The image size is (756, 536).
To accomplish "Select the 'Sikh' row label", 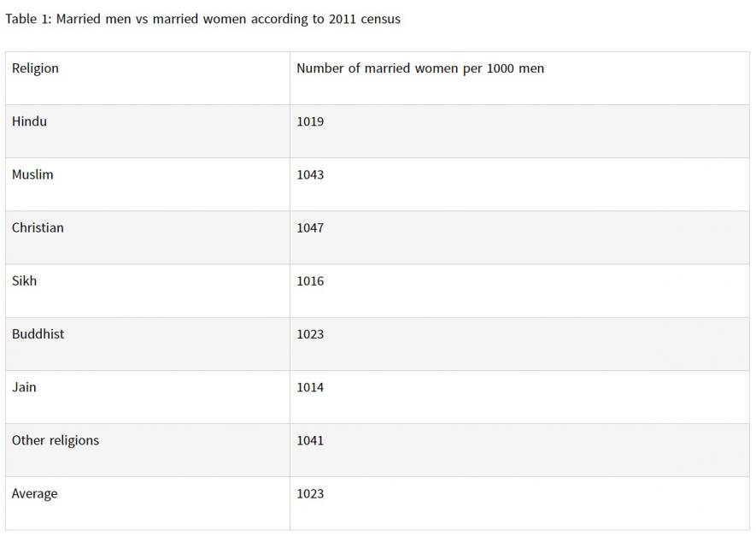I will point(24,280).
